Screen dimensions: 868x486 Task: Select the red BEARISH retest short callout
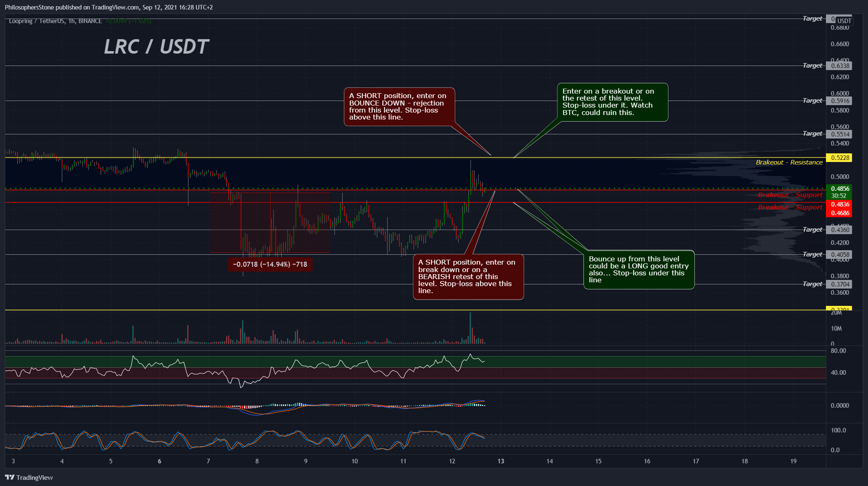pos(468,277)
